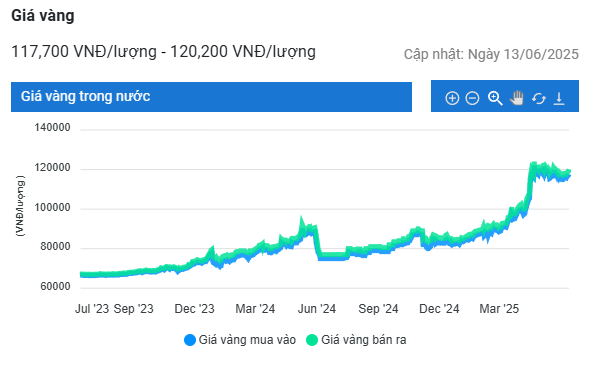Click the zoom out minus icon
Viewport: 593px width, 373px height.
472,98
